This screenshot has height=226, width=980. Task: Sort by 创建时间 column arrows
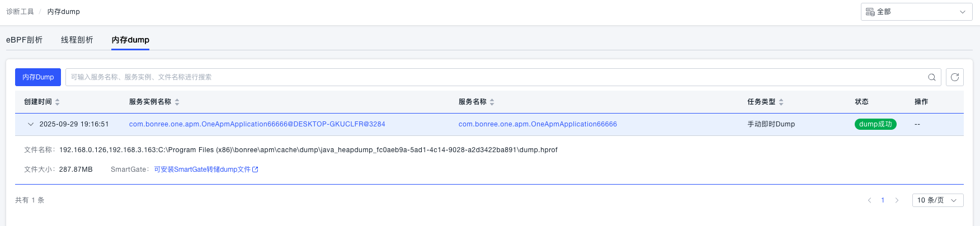(x=58, y=102)
